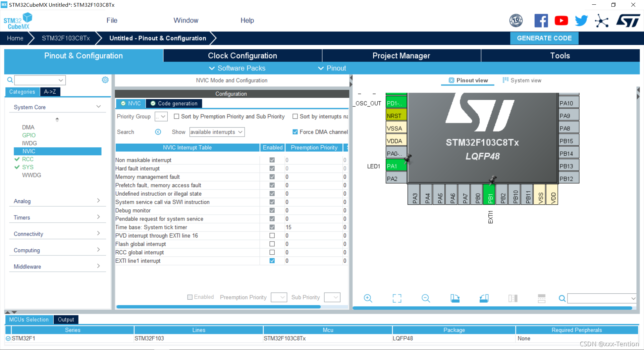The height and width of the screenshot is (350, 644).
Task: Click pinout view horizontal scrollbar
Action: (492, 308)
